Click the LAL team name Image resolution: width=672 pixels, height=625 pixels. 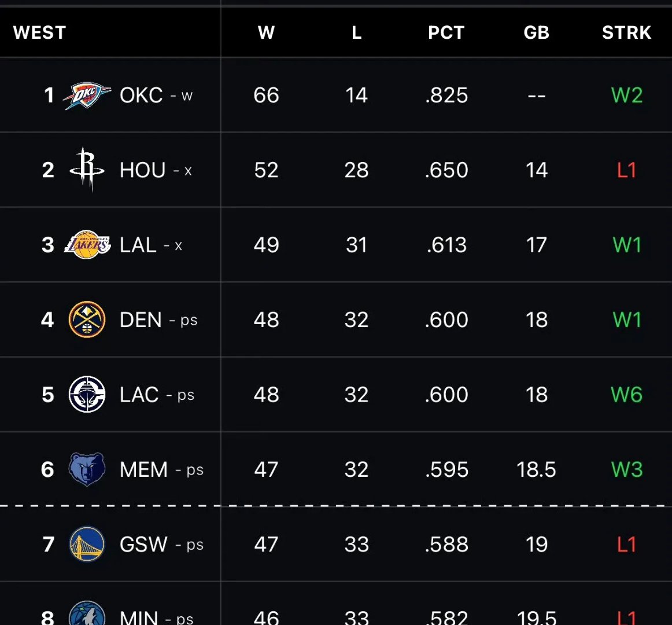click(x=138, y=245)
